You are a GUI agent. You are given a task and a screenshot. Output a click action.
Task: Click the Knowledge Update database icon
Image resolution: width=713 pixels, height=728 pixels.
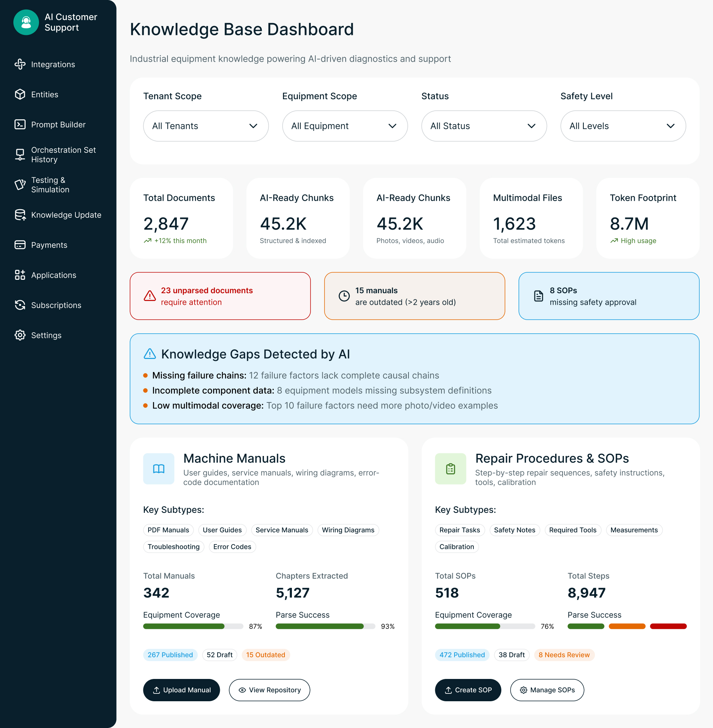[x=20, y=215]
